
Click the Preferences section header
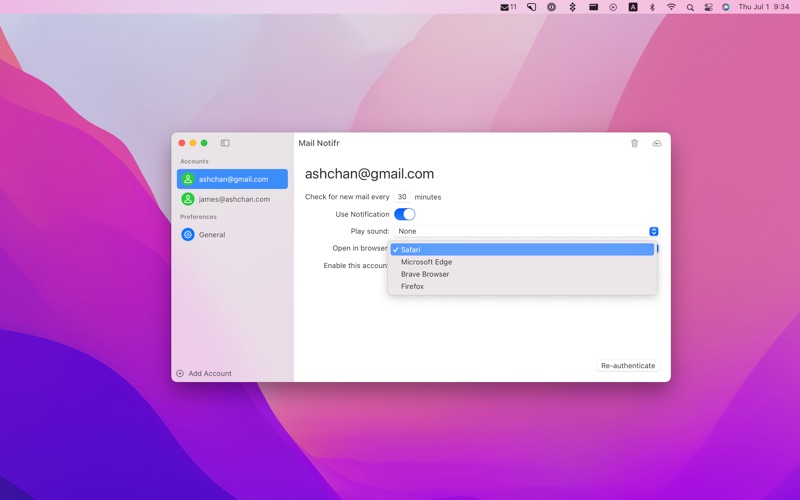click(198, 217)
